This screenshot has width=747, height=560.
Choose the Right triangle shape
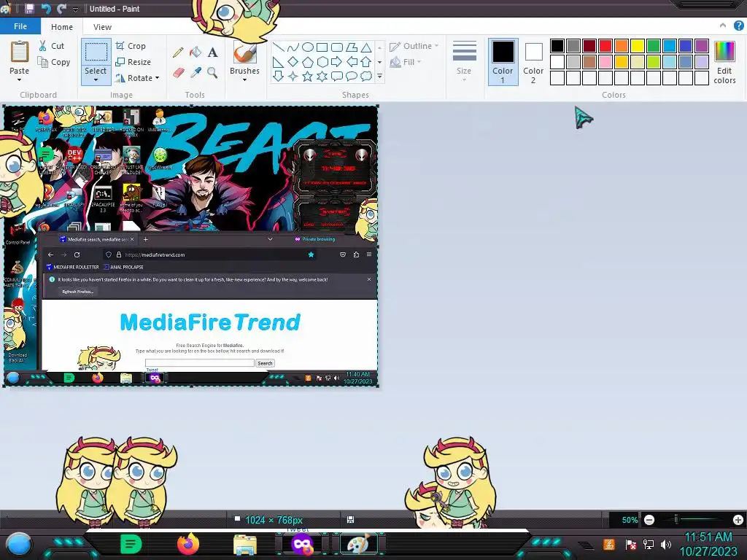pyautogui.click(x=278, y=62)
